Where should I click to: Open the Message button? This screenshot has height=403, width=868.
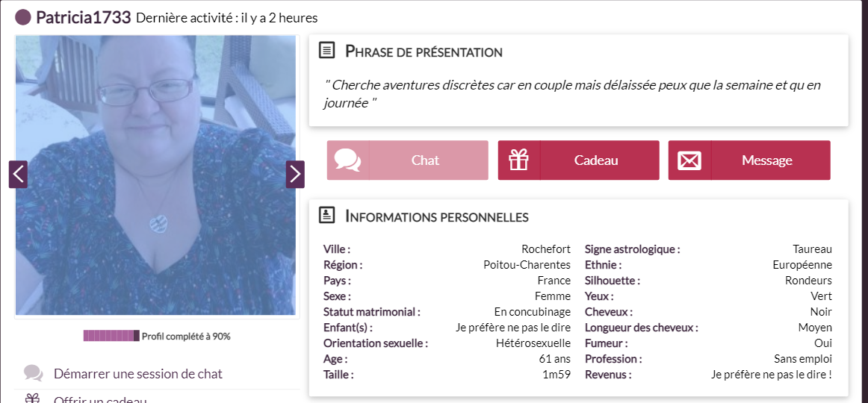click(749, 160)
